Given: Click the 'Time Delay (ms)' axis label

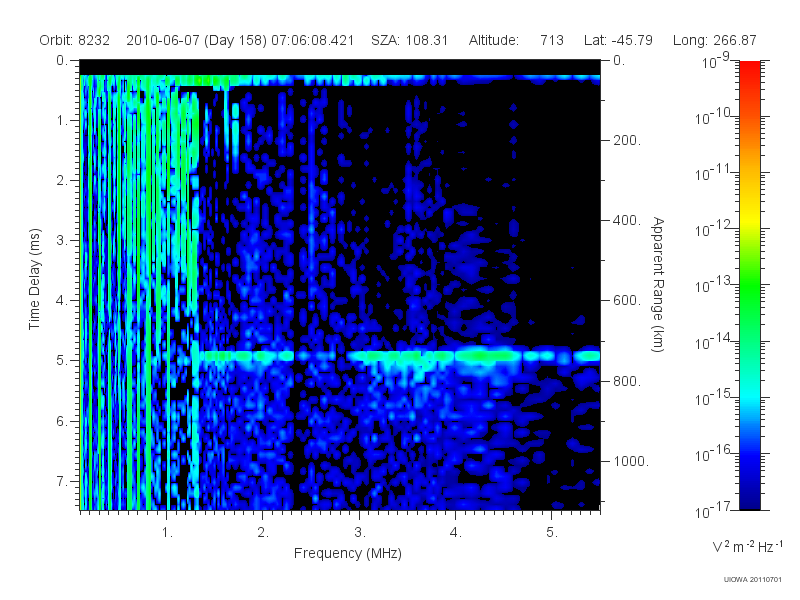Looking at the screenshot, I should pyautogui.click(x=34, y=279).
